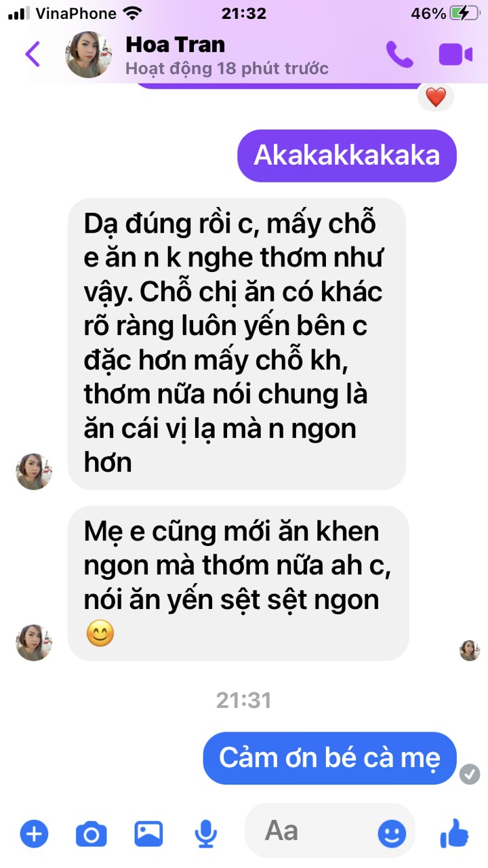Tap the 21:31 timestamp label
Screen dimensions: 488x868
pyautogui.click(x=244, y=701)
